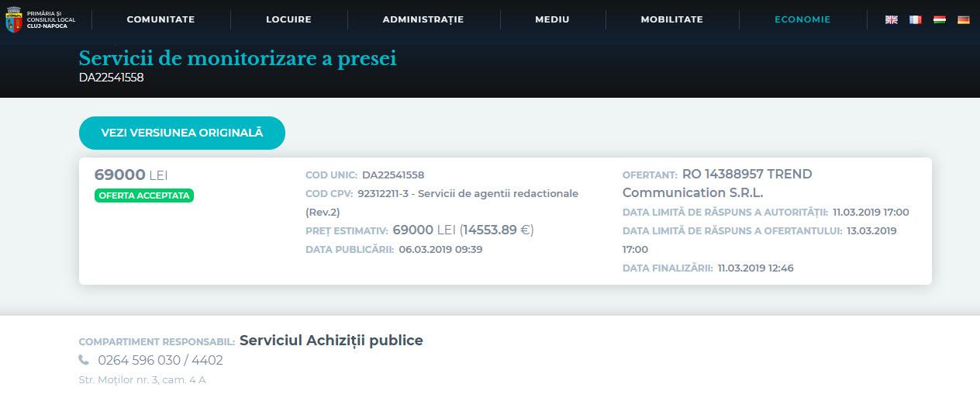Click the Str. Moților nr. 3 address
This screenshot has height=398, width=980.
[142, 380]
